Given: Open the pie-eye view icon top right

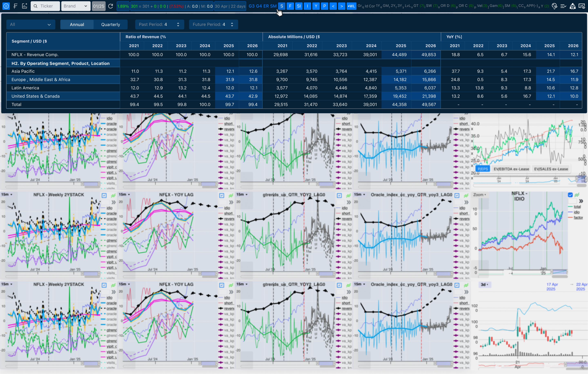Looking at the screenshot, I should 555,6.
